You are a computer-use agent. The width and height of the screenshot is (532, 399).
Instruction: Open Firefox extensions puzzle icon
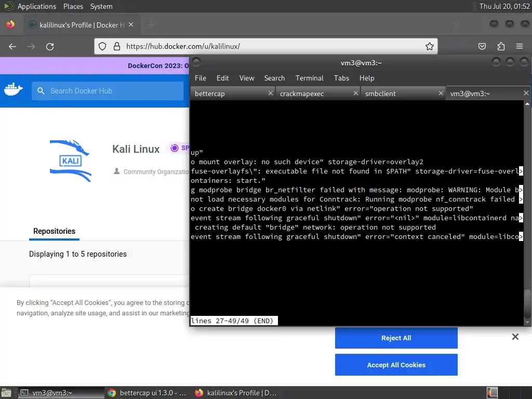click(501, 46)
